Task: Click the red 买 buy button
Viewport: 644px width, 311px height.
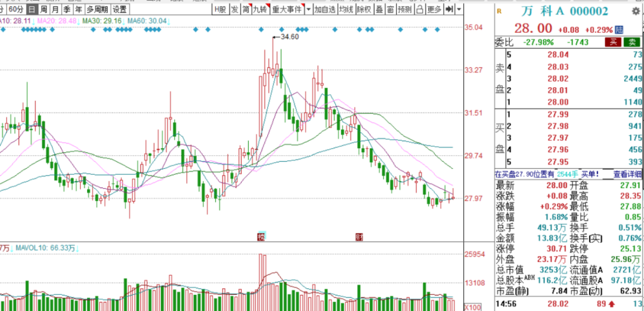Action: point(613,42)
